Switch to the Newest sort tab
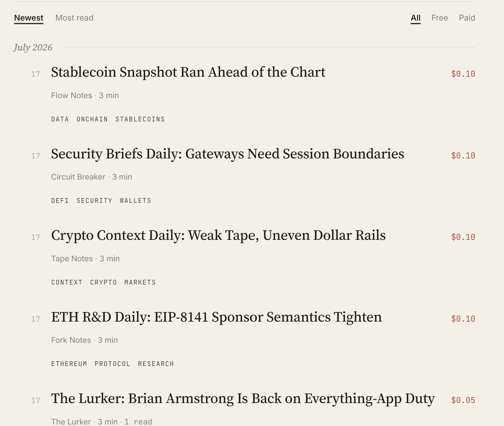Viewport: 504px width, 426px height. [x=29, y=18]
